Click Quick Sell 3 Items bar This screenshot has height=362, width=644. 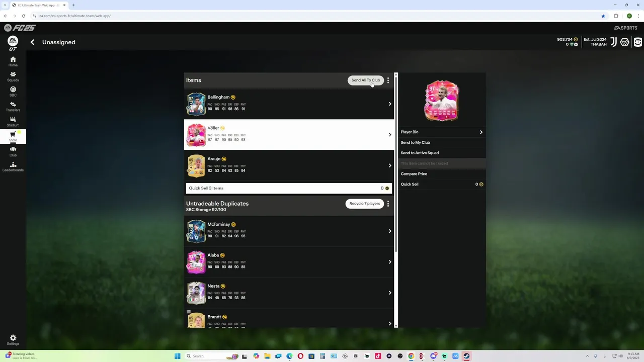pyautogui.click(x=289, y=188)
